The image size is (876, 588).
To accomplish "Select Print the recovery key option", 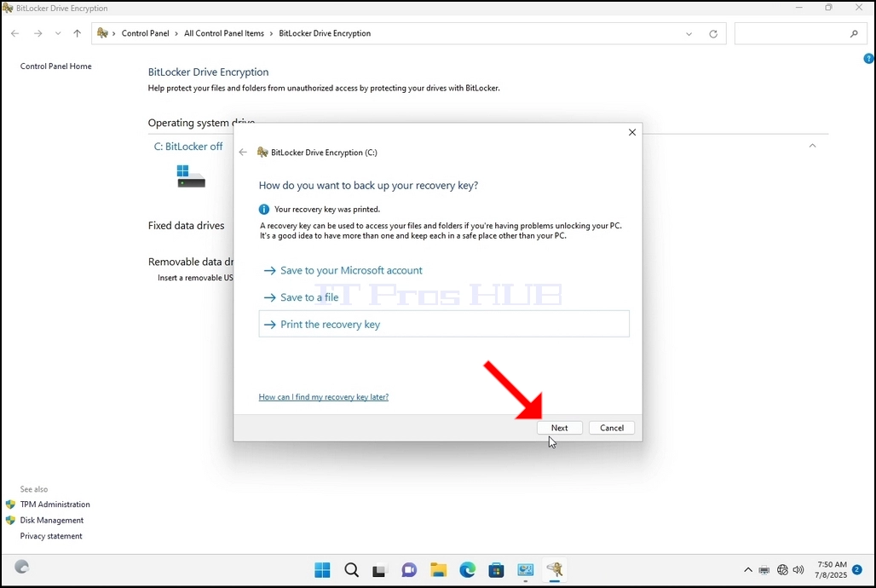I will [x=444, y=324].
